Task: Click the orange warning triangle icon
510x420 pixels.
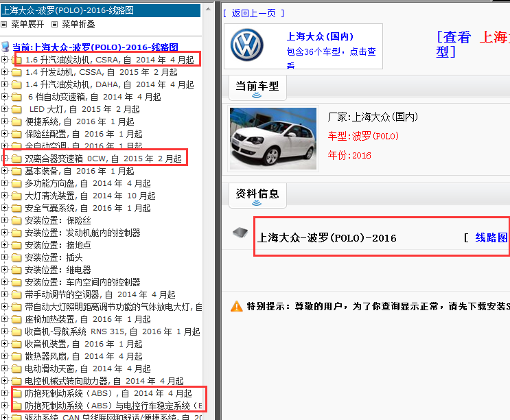Action: 236,306
